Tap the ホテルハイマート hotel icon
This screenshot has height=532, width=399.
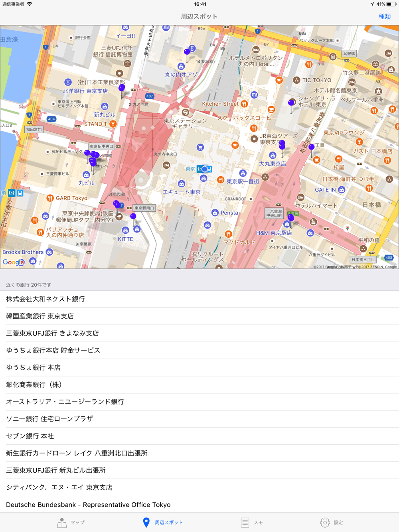click(x=301, y=197)
